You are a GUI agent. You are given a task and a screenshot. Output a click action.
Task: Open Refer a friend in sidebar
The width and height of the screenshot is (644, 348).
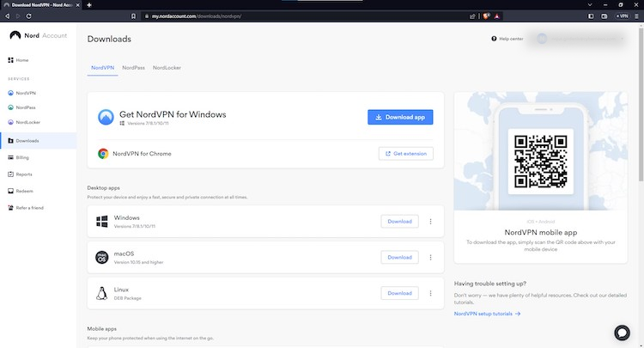pyautogui.click(x=26, y=208)
